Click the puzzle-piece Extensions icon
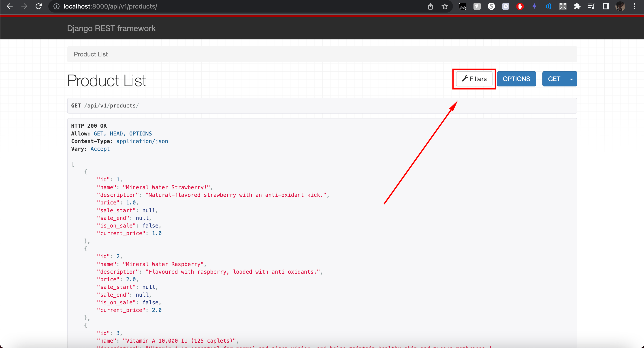The height and width of the screenshot is (348, 644). (577, 6)
